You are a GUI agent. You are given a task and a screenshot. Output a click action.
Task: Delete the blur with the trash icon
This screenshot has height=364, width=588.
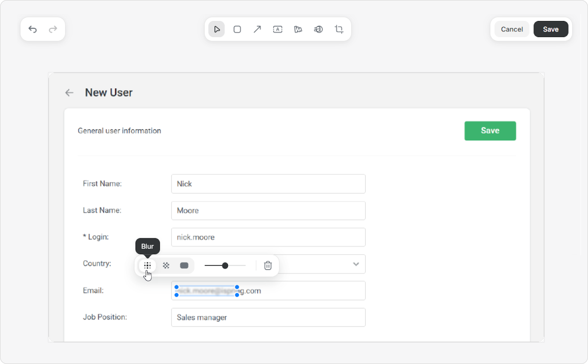pos(268,266)
